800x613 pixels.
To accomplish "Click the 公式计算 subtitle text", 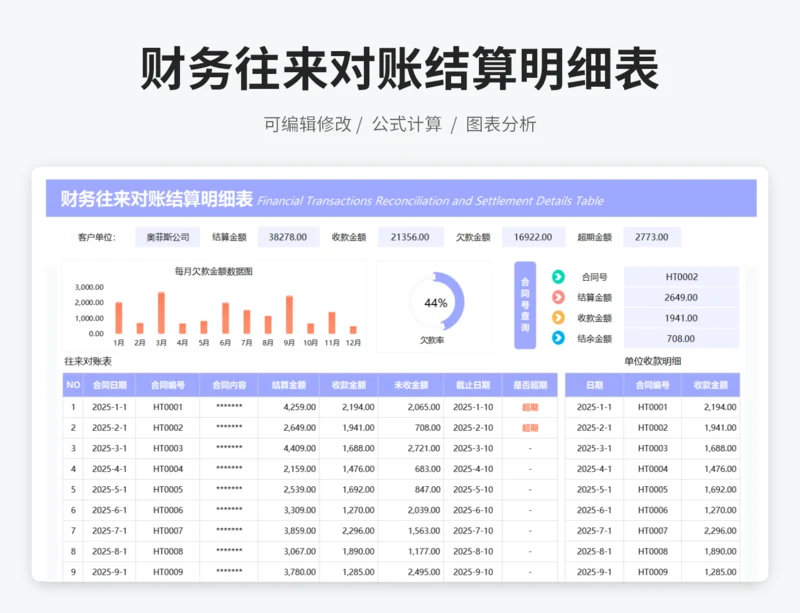I will pyautogui.click(x=407, y=124).
